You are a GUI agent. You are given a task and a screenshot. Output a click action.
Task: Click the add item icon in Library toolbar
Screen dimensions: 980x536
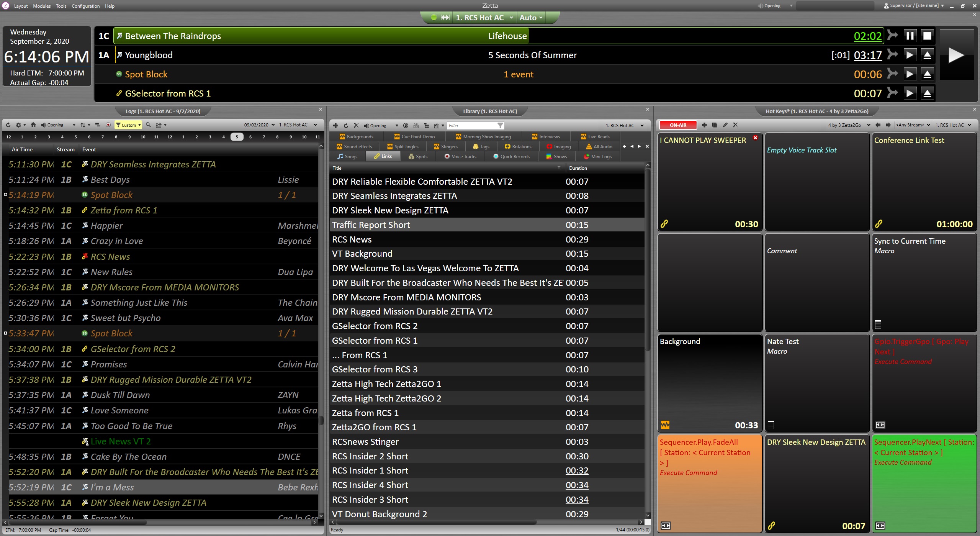(336, 126)
